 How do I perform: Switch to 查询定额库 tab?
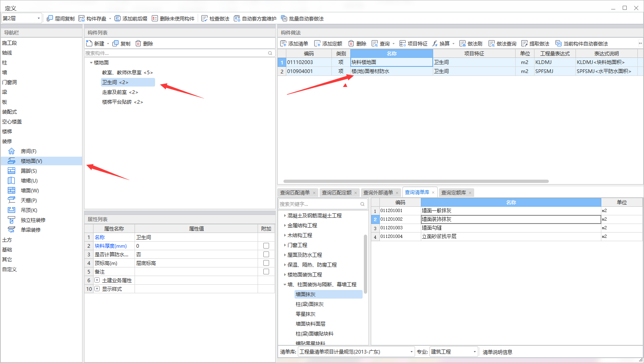454,193
